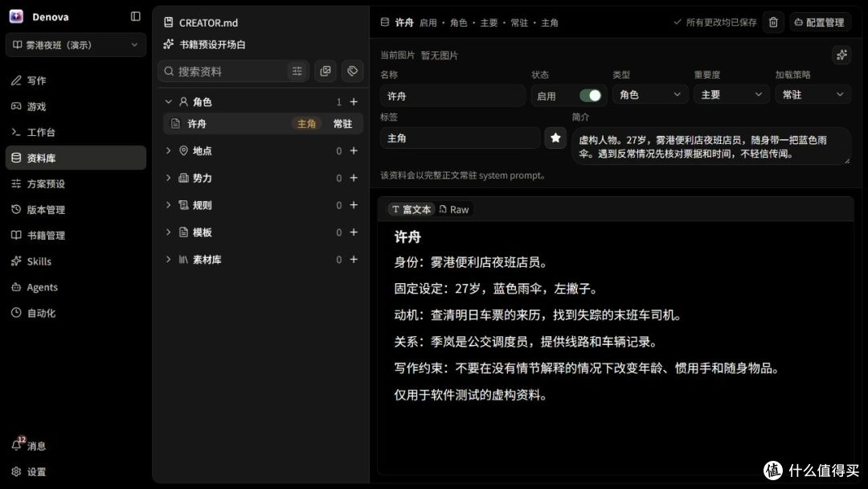Collapse the left sidebar panel icon

[136, 17]
